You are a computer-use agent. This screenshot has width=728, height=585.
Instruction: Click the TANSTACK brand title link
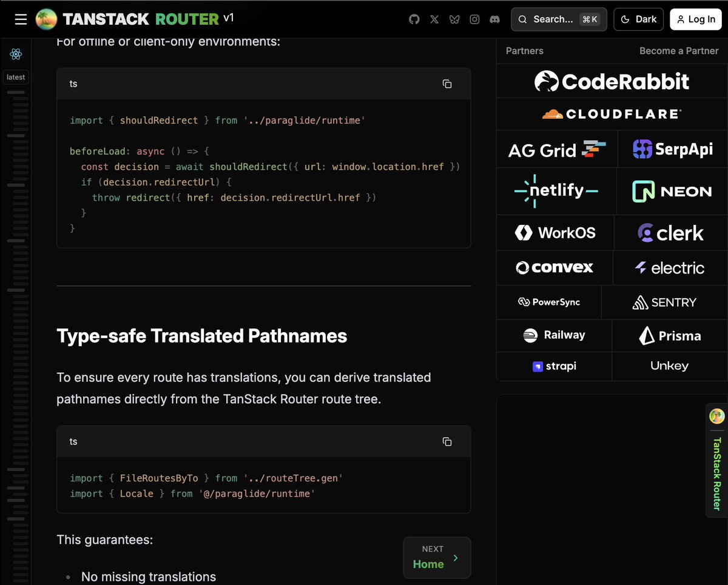pyautogui.click(x=106, y=19)
